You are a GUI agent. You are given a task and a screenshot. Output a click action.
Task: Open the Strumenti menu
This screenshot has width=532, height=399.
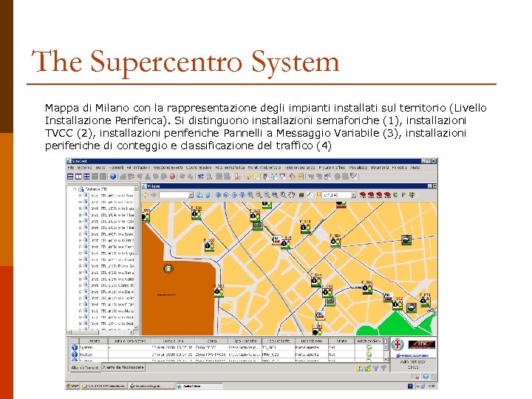379,168
